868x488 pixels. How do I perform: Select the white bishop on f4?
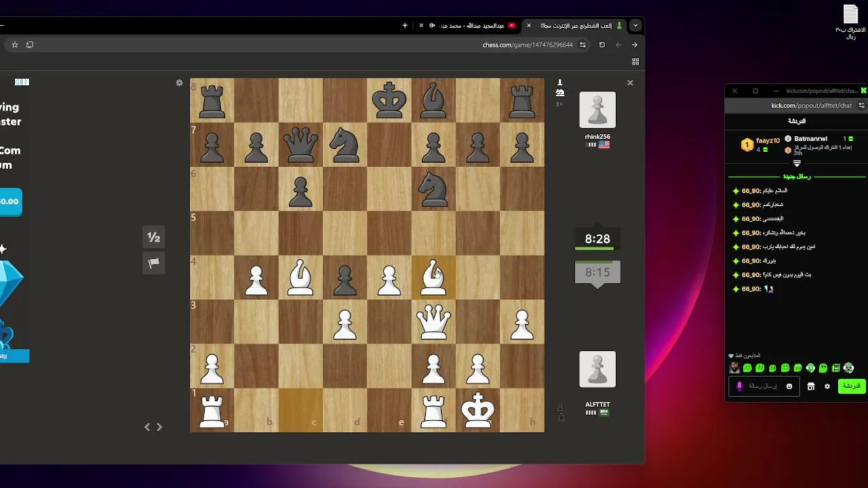433,277
